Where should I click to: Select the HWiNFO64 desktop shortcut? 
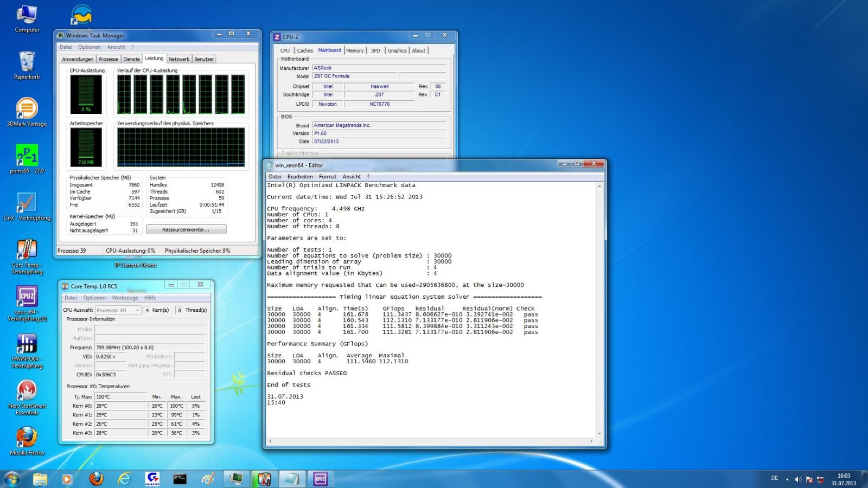(27, 351)
